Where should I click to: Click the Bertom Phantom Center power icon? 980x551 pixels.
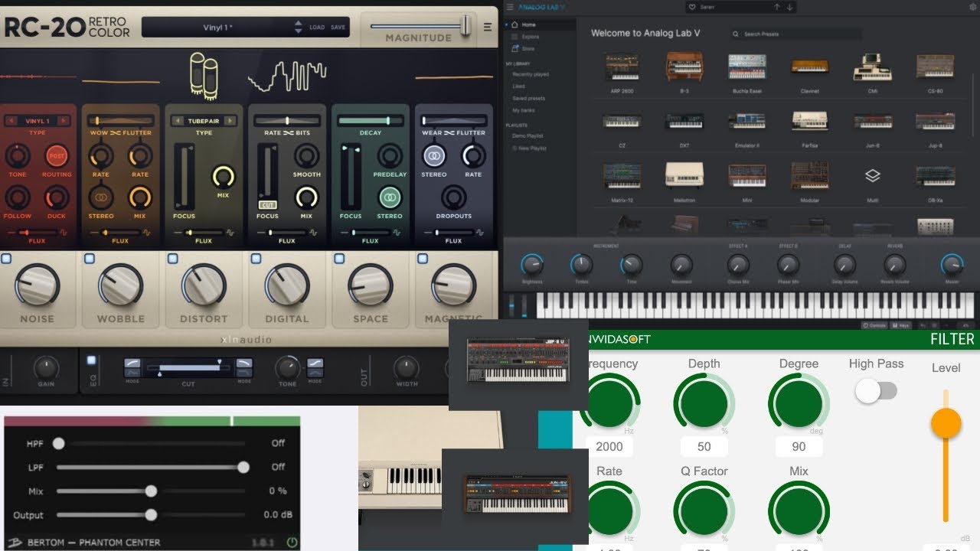click(292, 543)
